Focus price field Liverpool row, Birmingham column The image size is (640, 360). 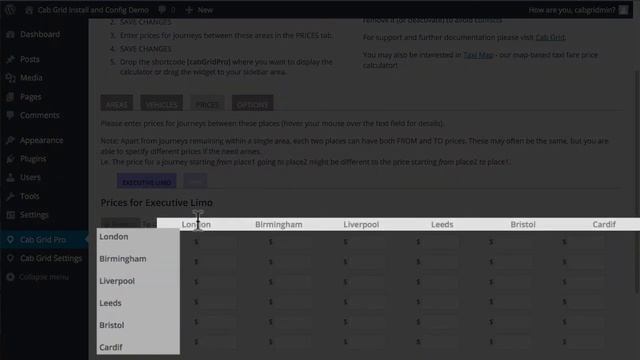coord(292,282)
